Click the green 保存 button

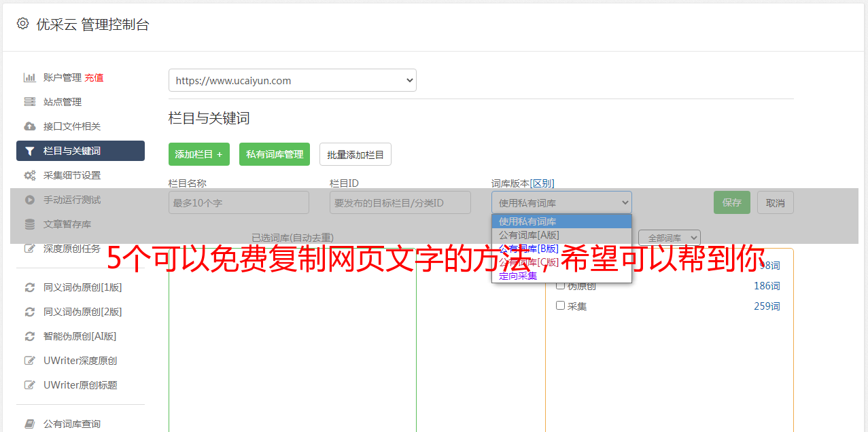(x=732, y=202)
